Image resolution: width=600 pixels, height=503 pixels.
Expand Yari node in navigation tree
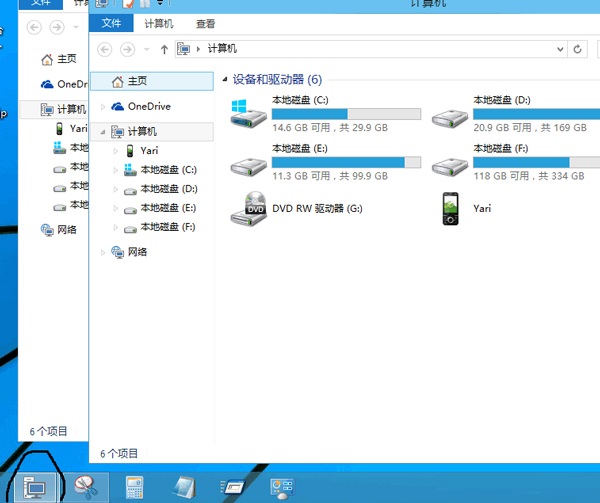[x=116, y=151]
